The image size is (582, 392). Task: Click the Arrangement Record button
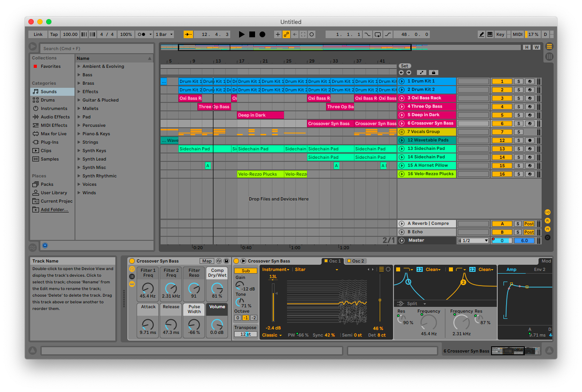tap(262, 34)
